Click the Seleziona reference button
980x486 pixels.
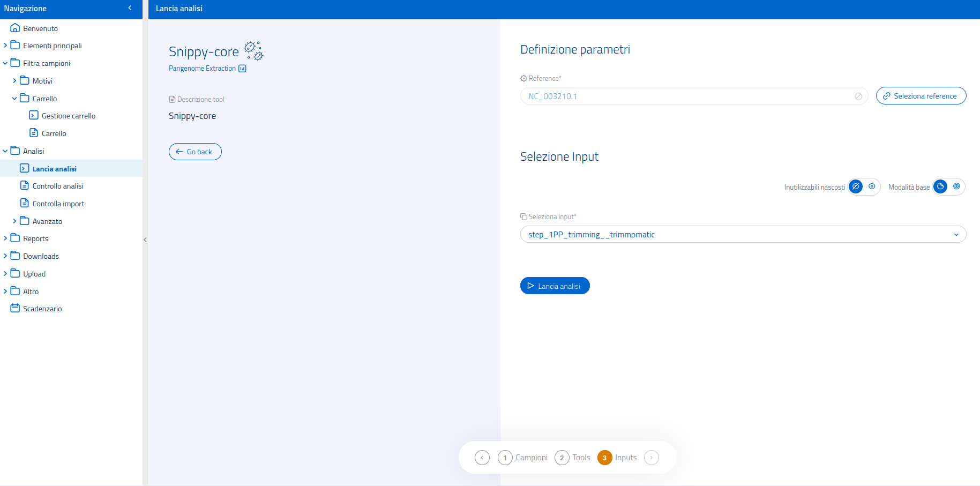click(x=921, y=96)
